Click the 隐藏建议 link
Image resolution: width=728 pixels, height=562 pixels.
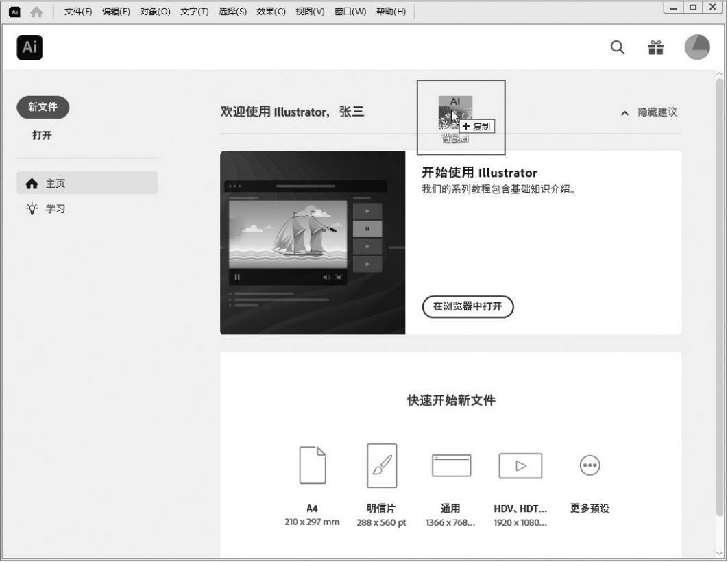pyautogui.click(x=657, y=112)
